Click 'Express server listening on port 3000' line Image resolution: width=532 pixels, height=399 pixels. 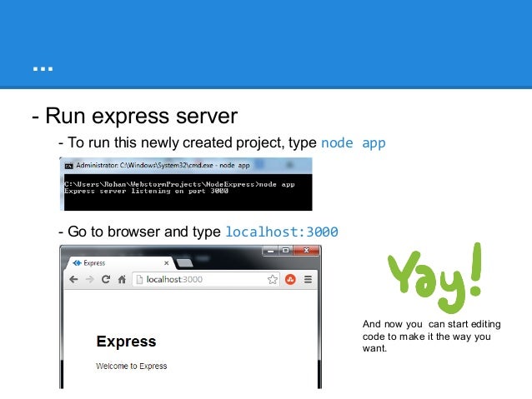(x=146, y=192)
